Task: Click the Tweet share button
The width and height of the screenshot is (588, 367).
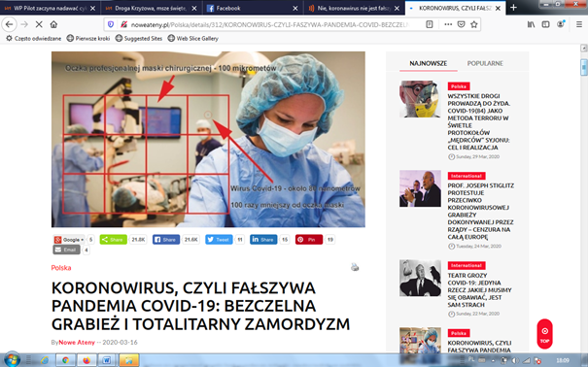Action: [x=219, y=240]
